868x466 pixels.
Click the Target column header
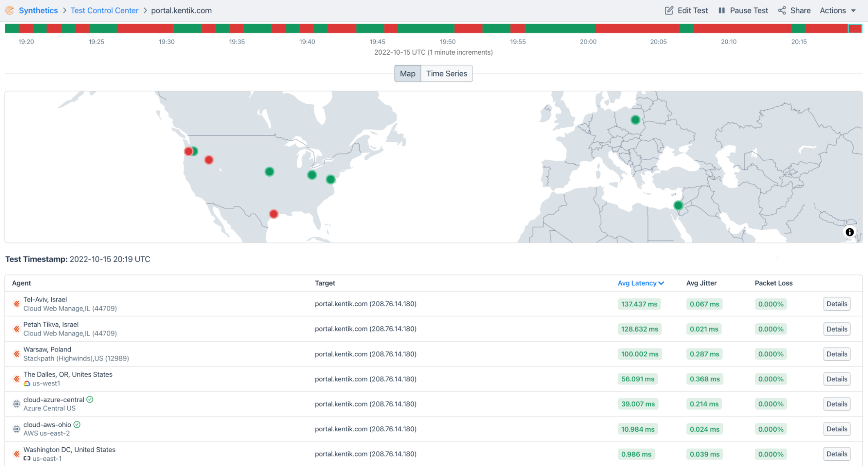coord(325,283)
